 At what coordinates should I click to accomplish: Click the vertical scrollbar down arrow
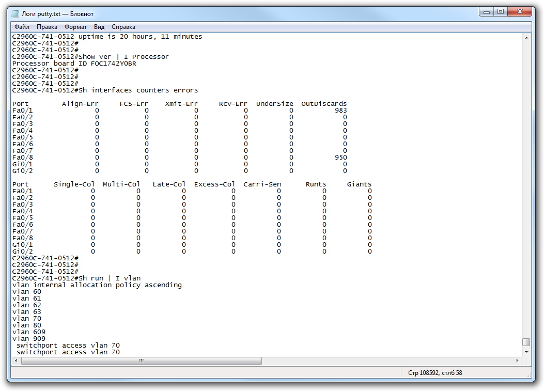tap(526, 352)
